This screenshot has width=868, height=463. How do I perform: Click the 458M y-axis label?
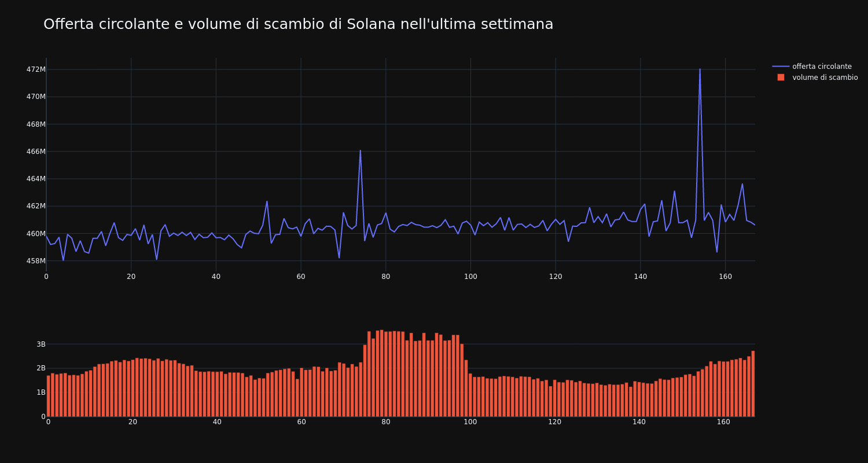36,261
